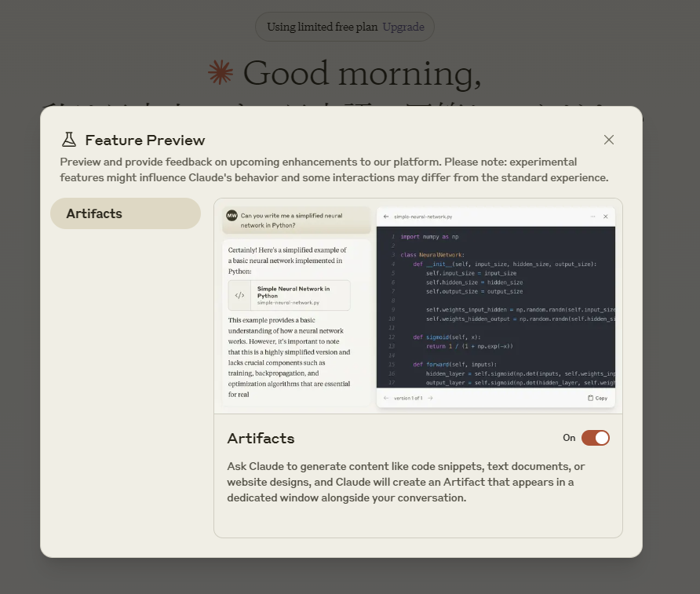The image size is (700, 594).
Task: Select the Artifacts tab in the left sidebar
Action: (126, 213)
